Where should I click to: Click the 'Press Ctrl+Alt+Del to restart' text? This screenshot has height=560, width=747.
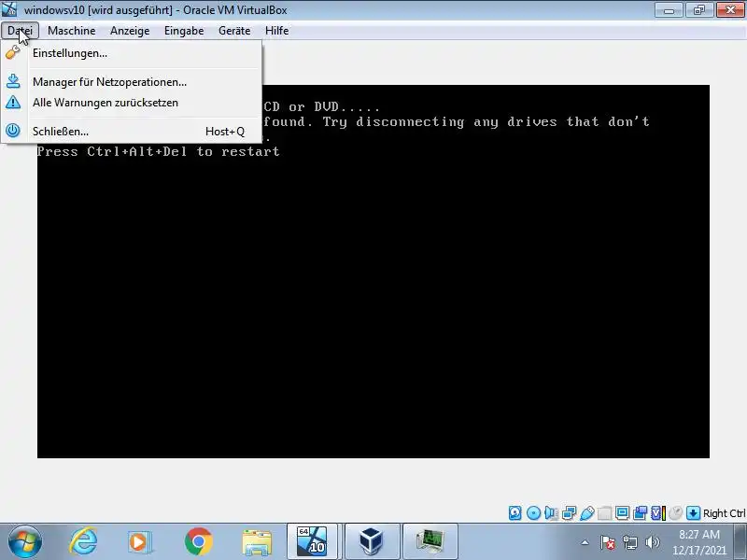click(158, 151)
